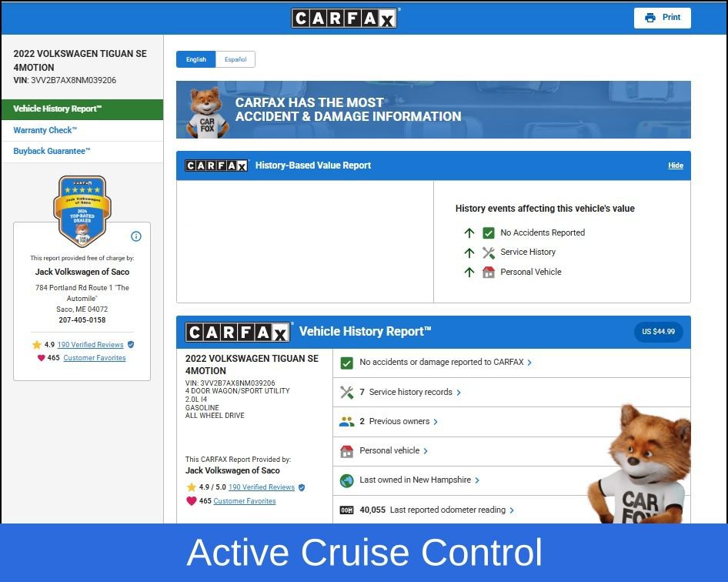The image size is (728, 582).
Task: Click green check beside No Accidents Reported
Action: click(x=489, y=232)
